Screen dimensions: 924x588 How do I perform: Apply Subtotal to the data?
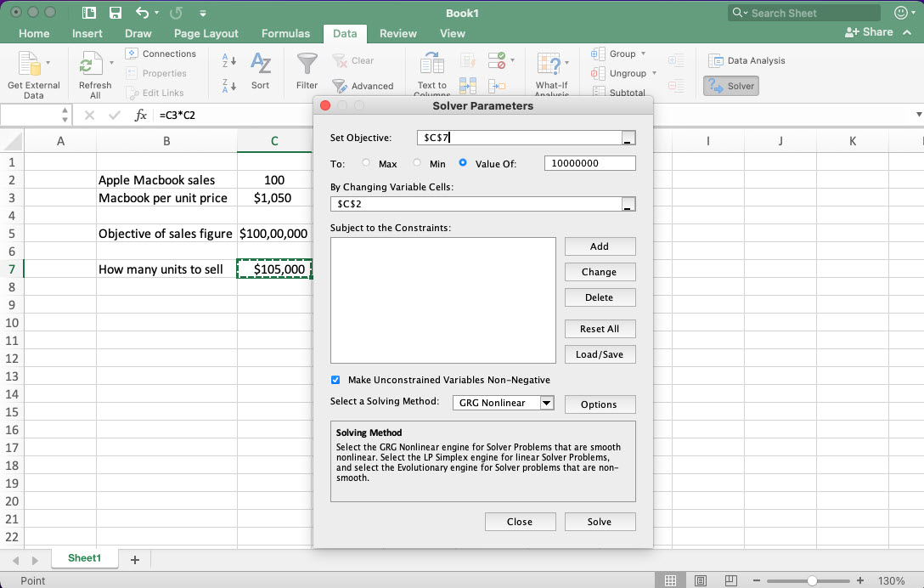(627, 93)
